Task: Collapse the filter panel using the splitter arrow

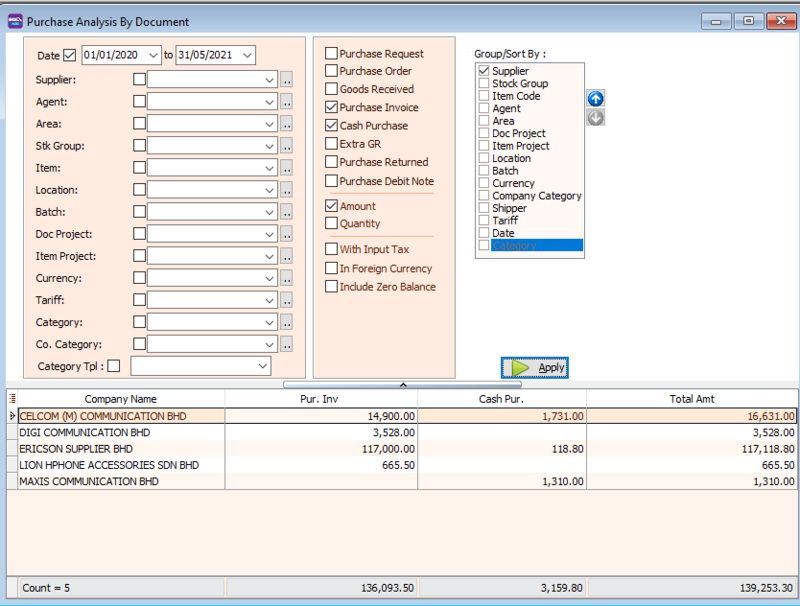Action: [404, 383]
